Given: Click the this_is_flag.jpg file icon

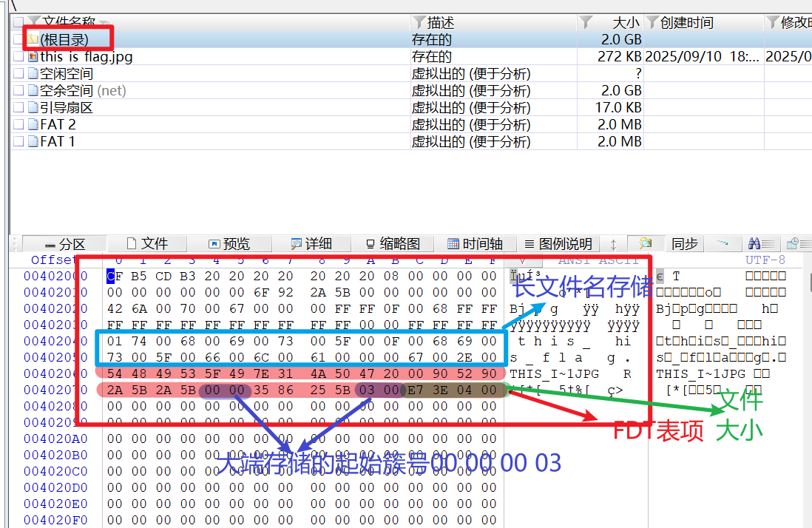Looking at the screenshot, I should click(x=33, y=57).
